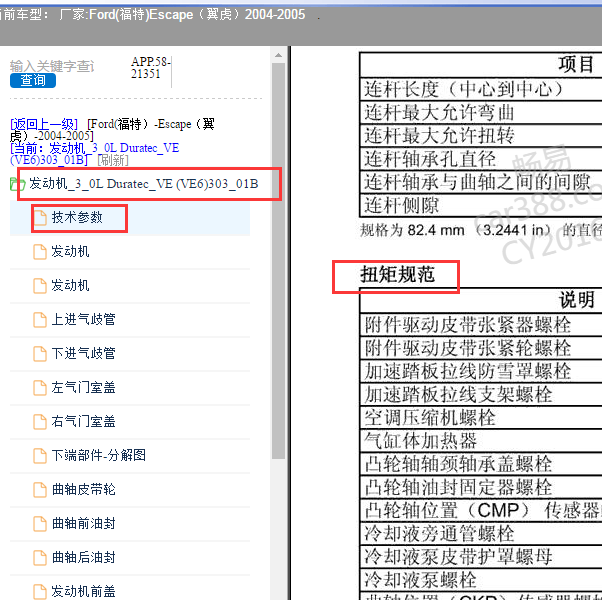Open the 左气门室盖 item
The width and height of the screenshot is (602, 600).
83,387
